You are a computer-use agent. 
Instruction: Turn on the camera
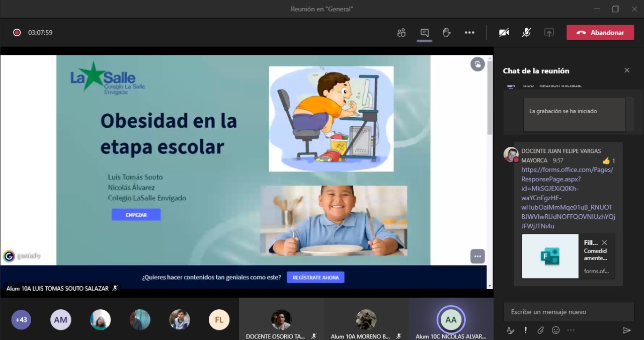pos(504,33)
